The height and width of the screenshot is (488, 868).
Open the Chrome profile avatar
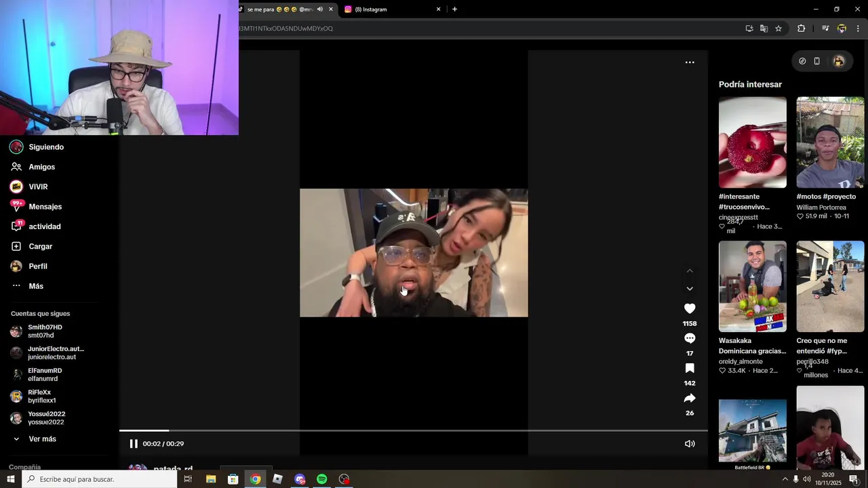tap(842, 28)
